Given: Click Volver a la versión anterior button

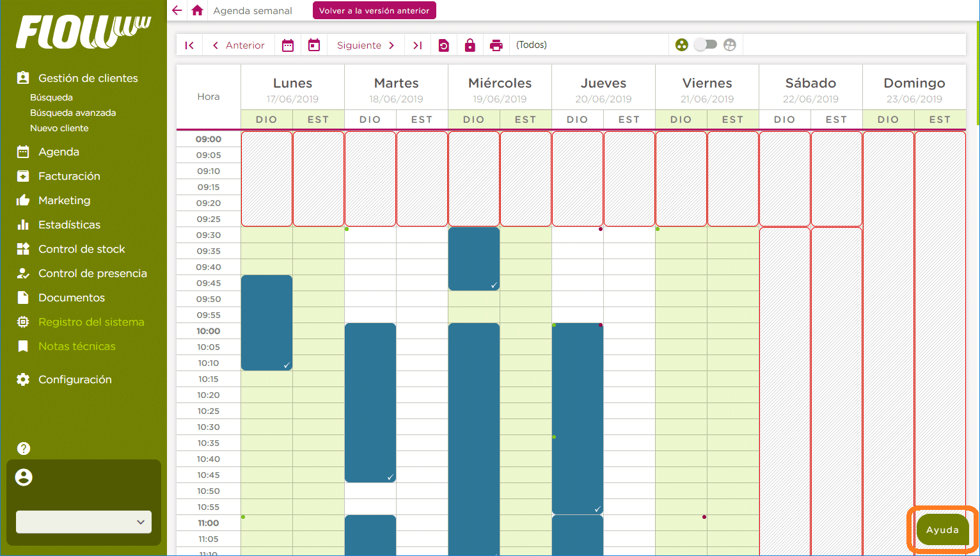Looking at the screenshot, I should (x=374, y=10).
